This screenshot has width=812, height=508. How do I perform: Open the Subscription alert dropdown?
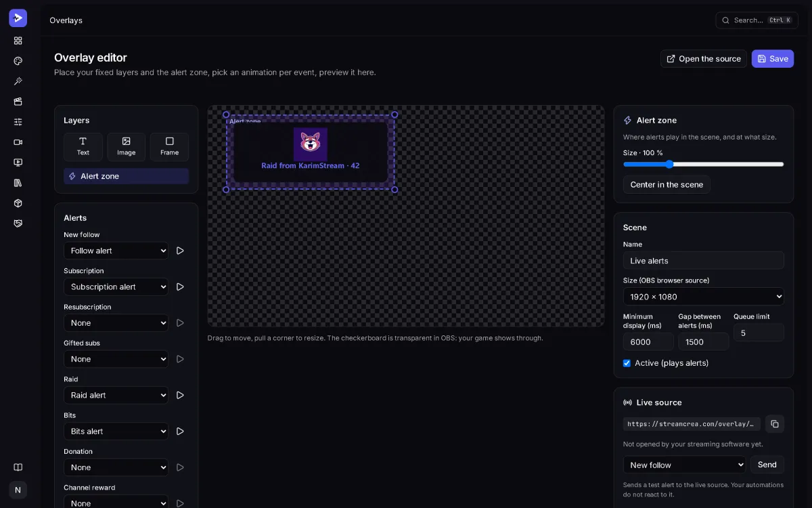point(116,287)
